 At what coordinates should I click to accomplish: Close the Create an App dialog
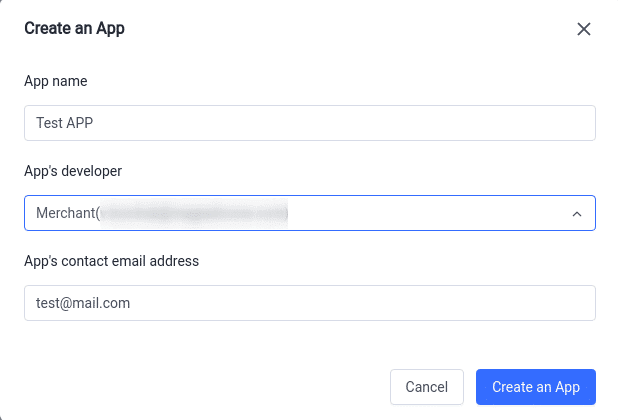click(x=584, y=29)
